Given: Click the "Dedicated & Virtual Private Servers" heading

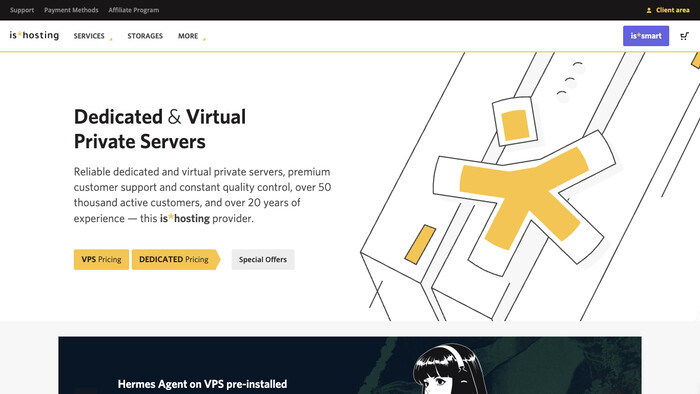Looking at the screenshot, I should (x=160, y=129).
